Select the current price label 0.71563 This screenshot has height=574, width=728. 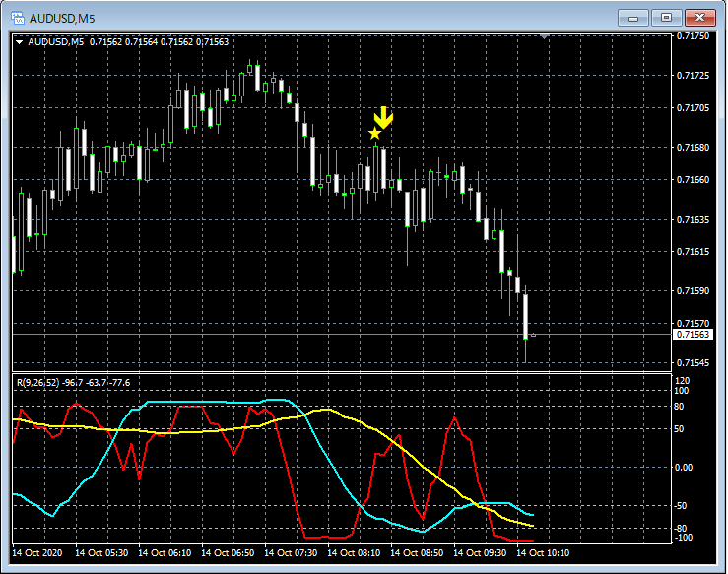693,335
